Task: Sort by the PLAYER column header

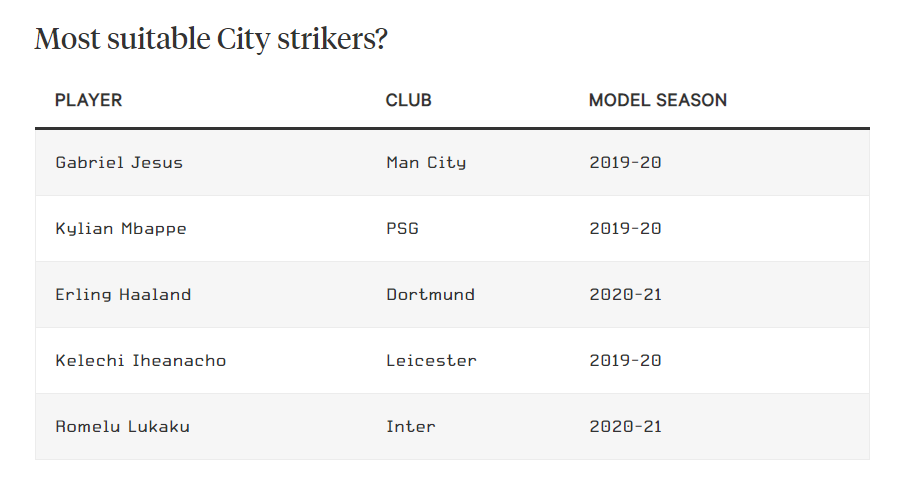Action: tap(88, 100)
